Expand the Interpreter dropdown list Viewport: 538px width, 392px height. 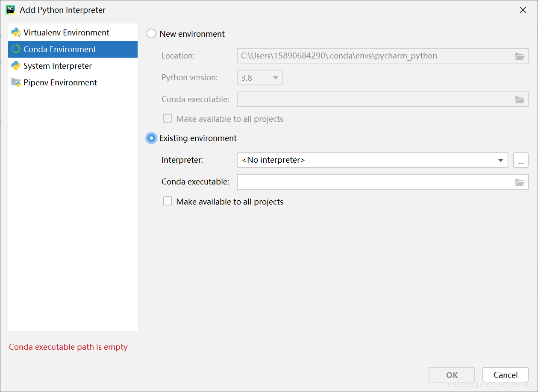[x=500, y=161]
